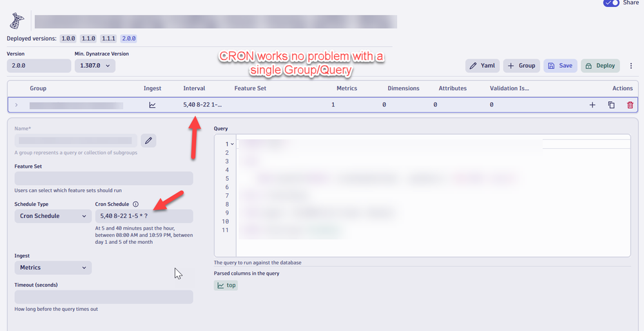
Task: Delete the group with trash icon
Action: point(630,105)
